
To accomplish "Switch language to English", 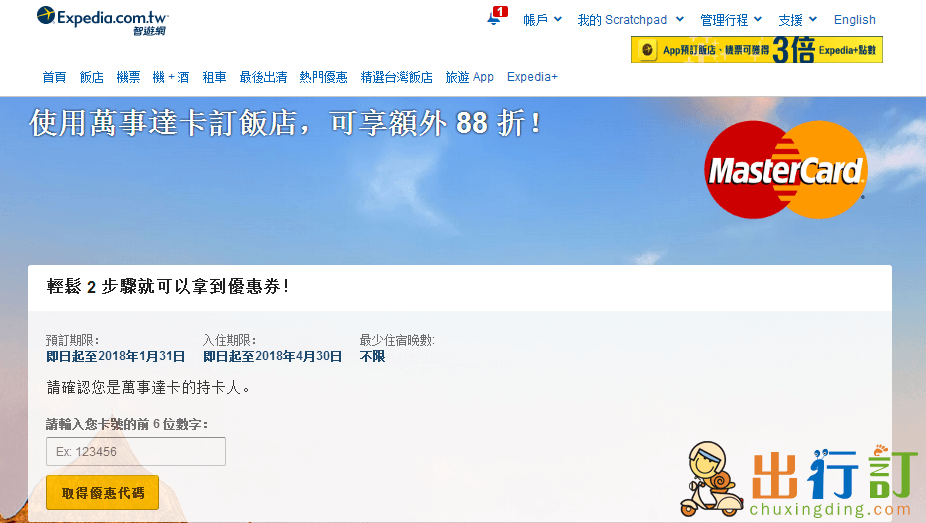I will [x=855, y=20].
